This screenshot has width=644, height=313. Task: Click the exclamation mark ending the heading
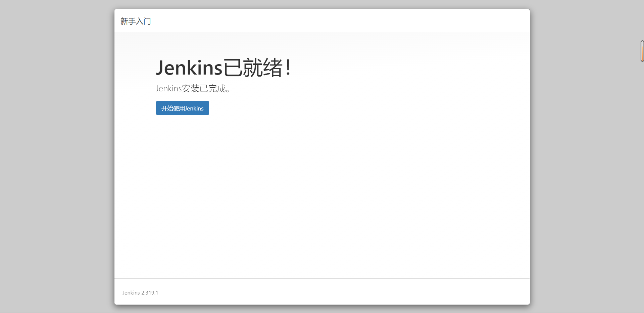[288, 68]
